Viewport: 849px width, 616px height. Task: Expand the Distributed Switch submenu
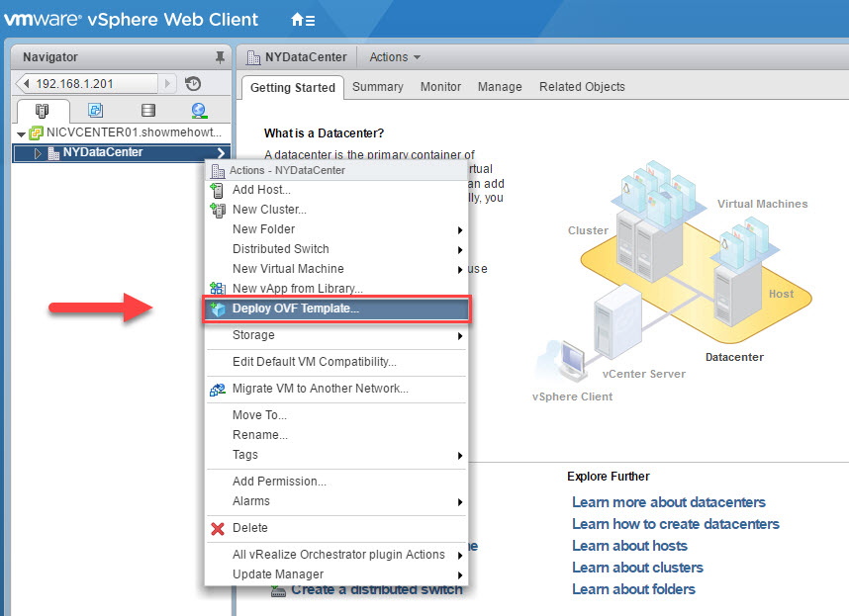coord(460,250)
